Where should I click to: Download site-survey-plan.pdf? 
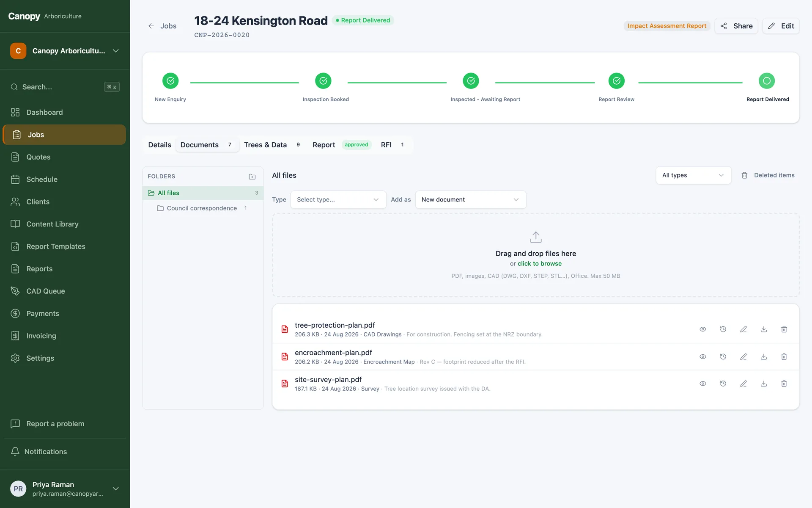coord(764,384)
